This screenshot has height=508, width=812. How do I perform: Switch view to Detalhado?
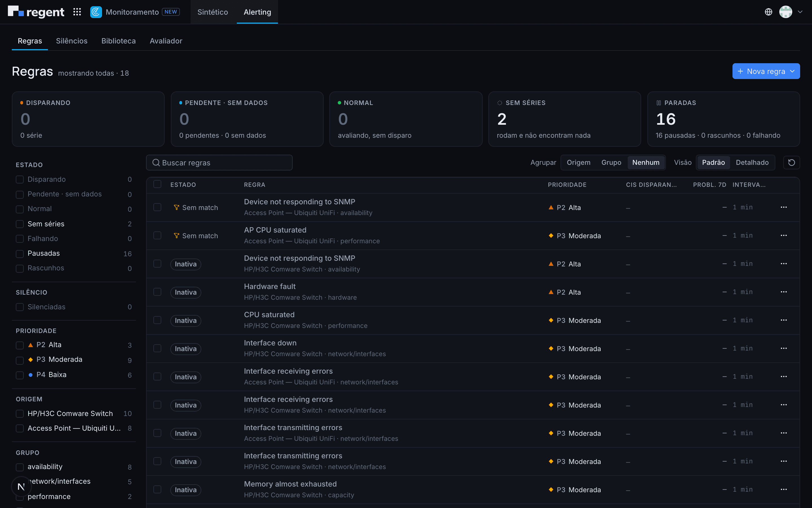(752, 163)
